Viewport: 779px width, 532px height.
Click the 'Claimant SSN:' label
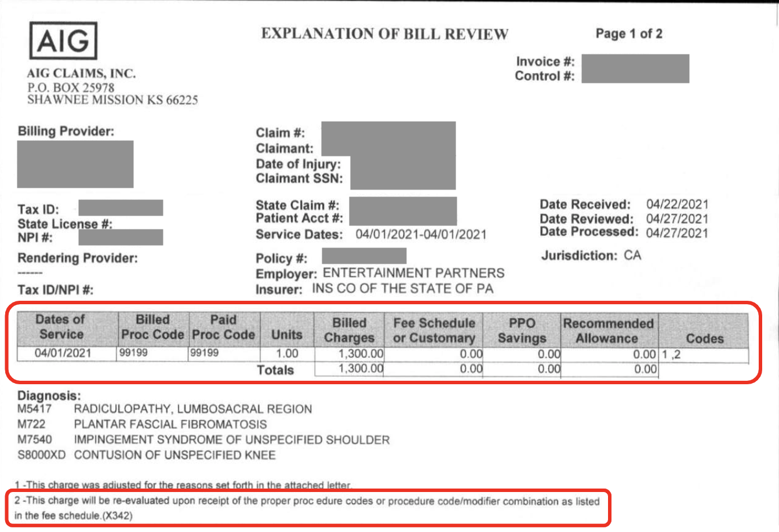coord(299,178)
